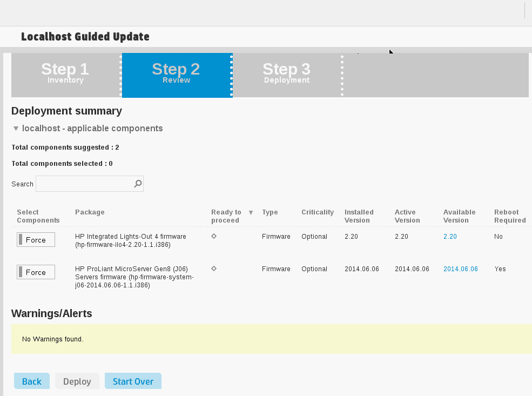Screen dimensions: 532x396
Task: Sort by Select Components column header
Action: pos(38,216)
